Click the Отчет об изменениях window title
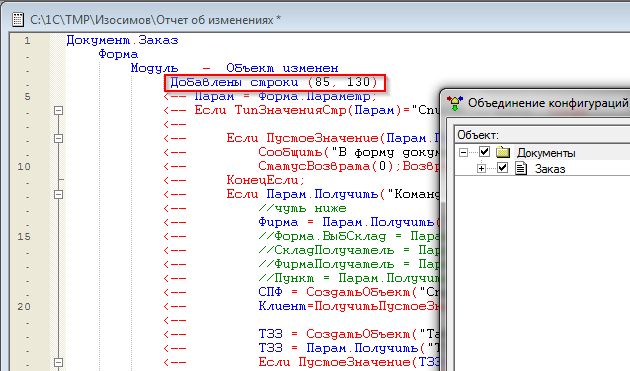Image resolution: width=630 pixels, height=371 pixels. 155,20
